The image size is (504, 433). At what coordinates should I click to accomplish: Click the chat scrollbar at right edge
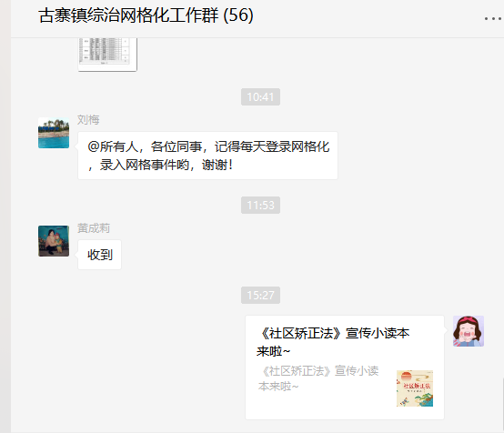pyautogui.click(x=502, y=405)
